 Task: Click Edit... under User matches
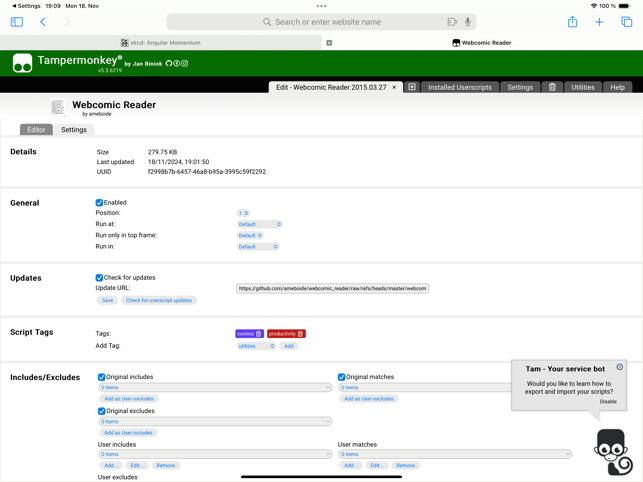[x=377, y=466]
